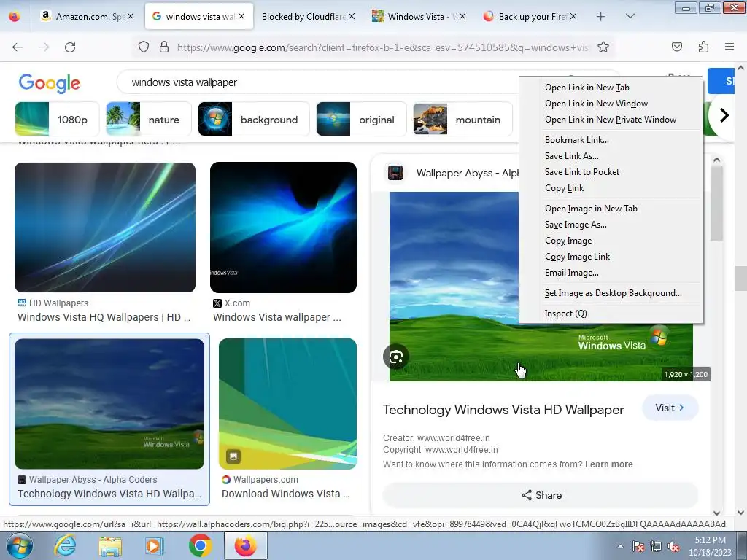Close the windows vista wallpaper tab
Viewport: 747px width, 560px height.
coord(241,16)
